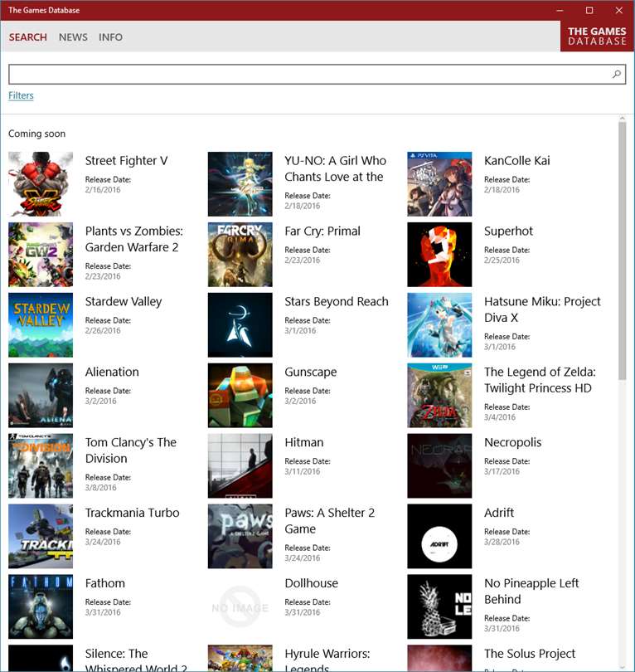Select the Far Cry: Primal title

[322, 231]
